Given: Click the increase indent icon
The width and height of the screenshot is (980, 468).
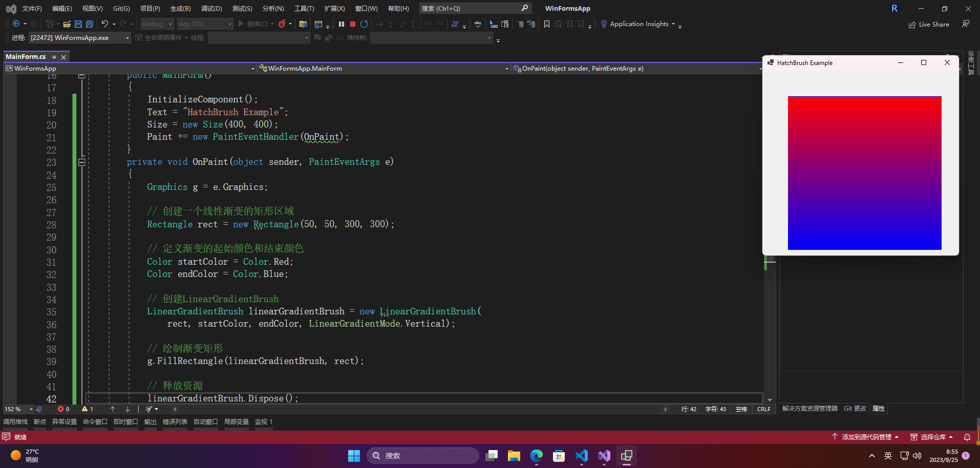Looking at the screenshot, I should (x=520, y=24).
